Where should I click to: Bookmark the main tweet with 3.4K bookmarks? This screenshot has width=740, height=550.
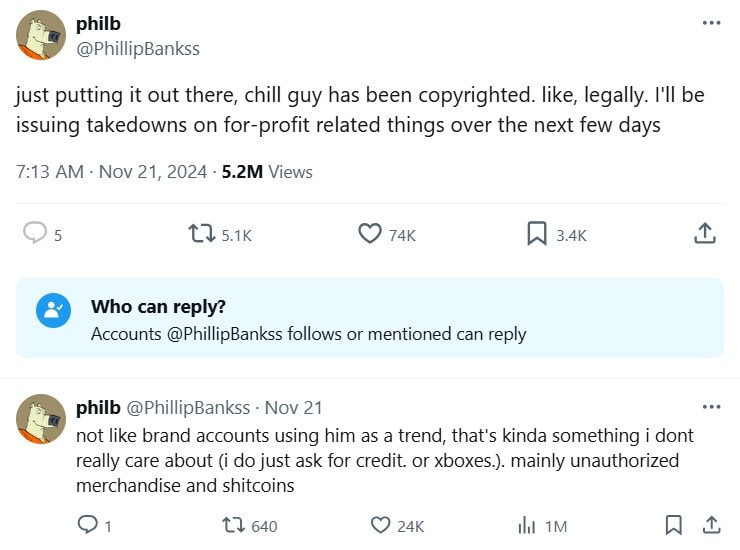pos(537,234)
